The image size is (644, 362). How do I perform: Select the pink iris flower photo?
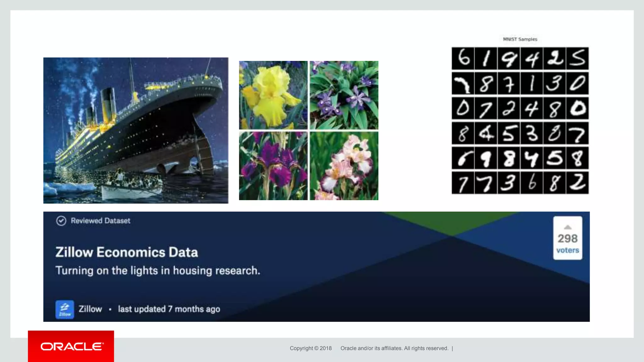pos(344,166)
